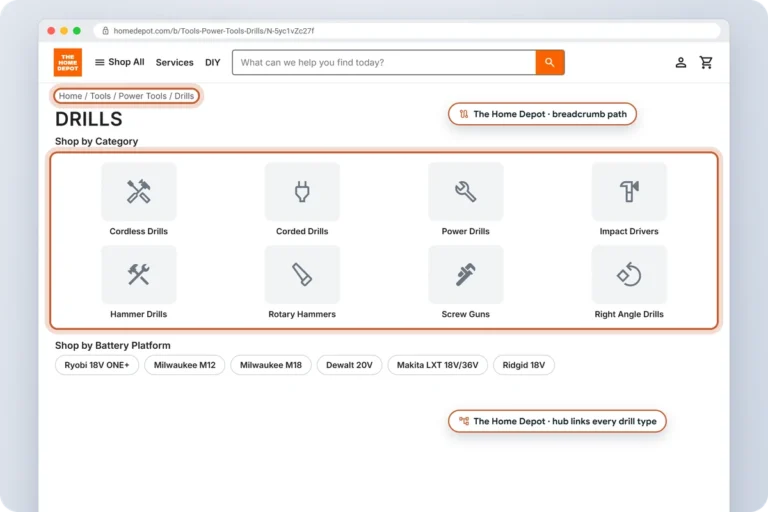Select the Screw Guns icon
This screenshot has width=768, height=512.
coord(466,274)
